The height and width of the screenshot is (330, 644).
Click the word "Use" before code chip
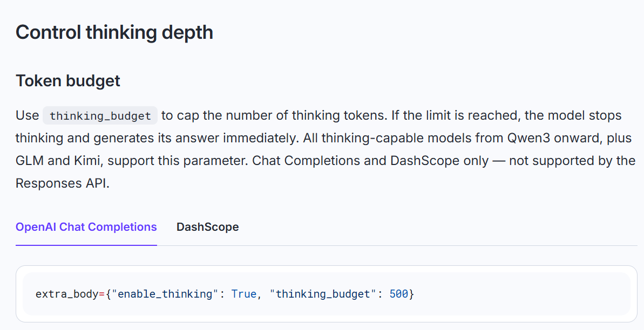tap(27, 115)
